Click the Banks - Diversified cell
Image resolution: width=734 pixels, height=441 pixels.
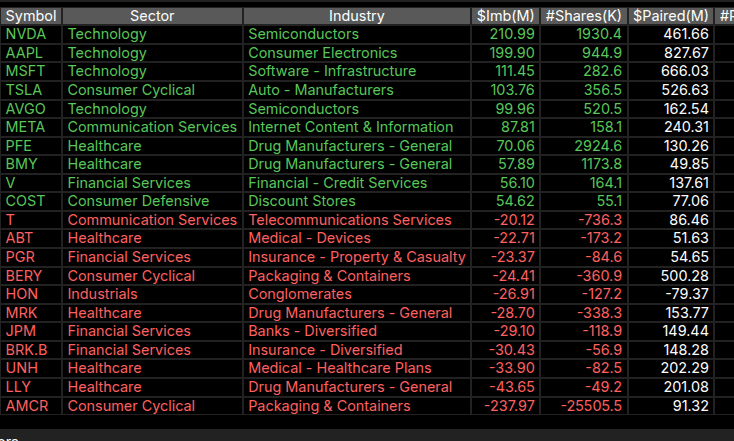click(357, 331)
